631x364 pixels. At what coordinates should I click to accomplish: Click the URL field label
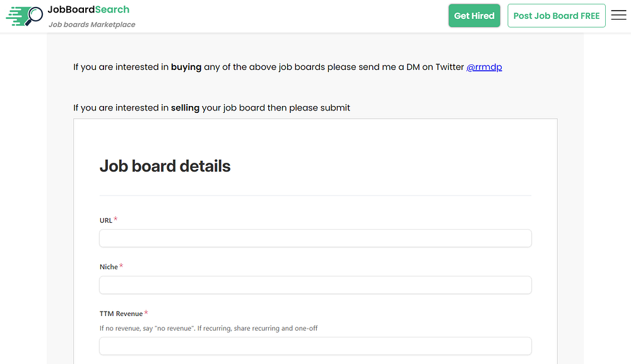click(x=106, y=220)
